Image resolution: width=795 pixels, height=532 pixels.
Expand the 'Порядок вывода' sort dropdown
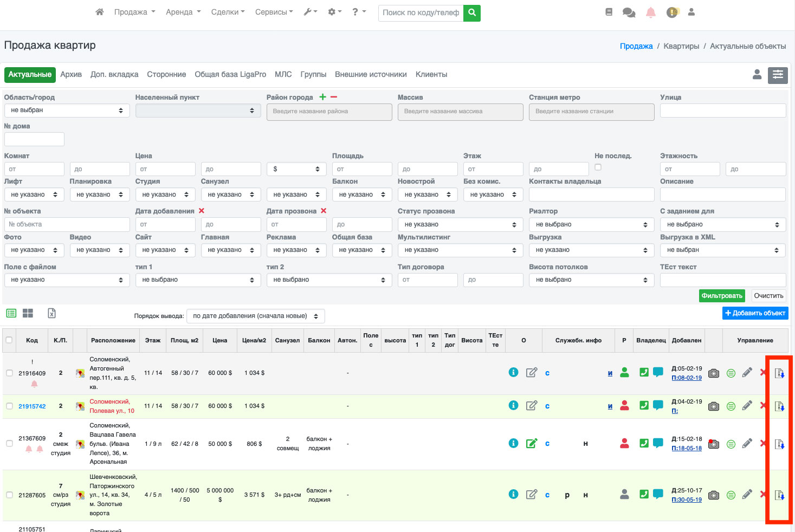click(x=255, y=316)
